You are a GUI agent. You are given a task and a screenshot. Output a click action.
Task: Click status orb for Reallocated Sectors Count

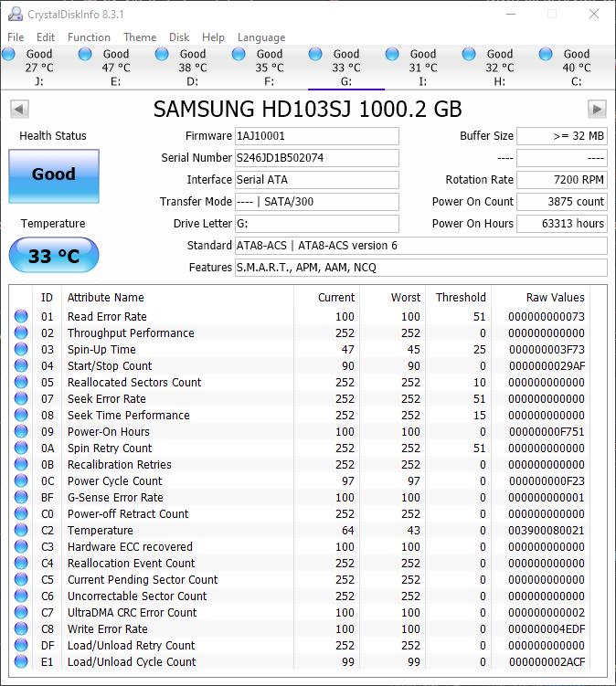point(21,382)
